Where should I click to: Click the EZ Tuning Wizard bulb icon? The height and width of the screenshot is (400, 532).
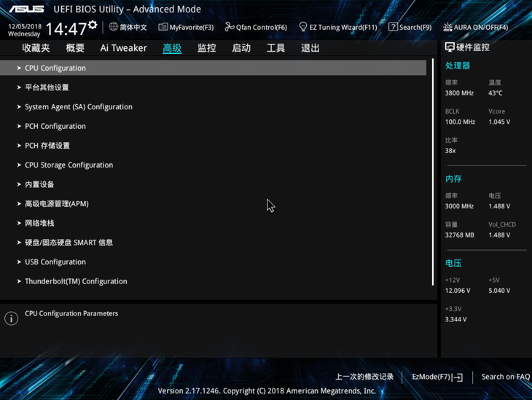pyautogui.click(x=303, y=27)
